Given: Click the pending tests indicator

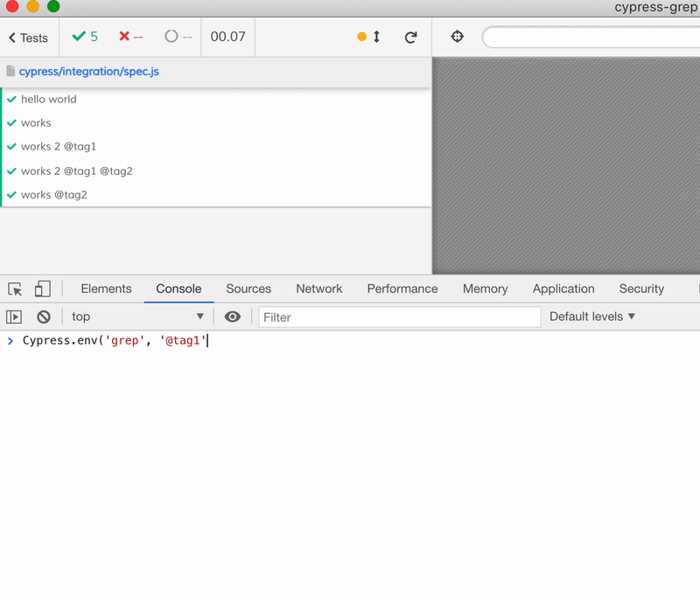Looking at the screenshot, I should point(173,37).
